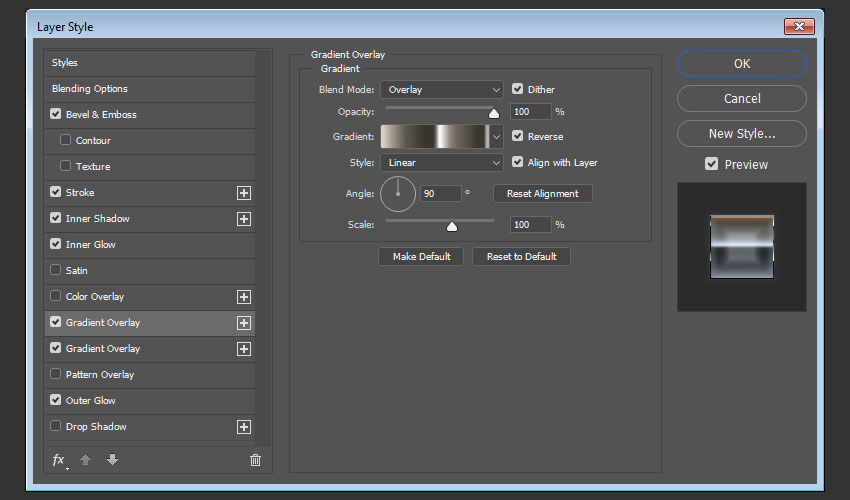The width and height of the screenshot is (850, 500).
Task: Click the fx effects menu icon
Action: (x=58, y=460)
